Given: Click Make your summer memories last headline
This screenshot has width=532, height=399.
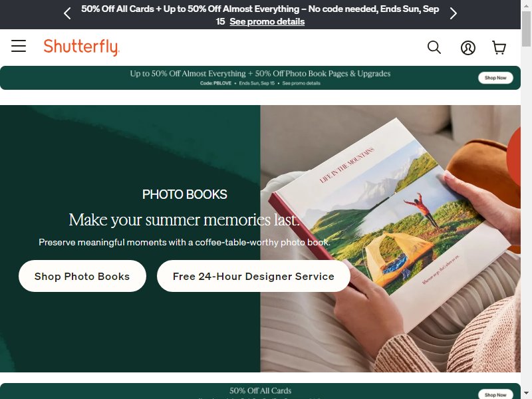Looking at the screenshot, I should 184,220.
